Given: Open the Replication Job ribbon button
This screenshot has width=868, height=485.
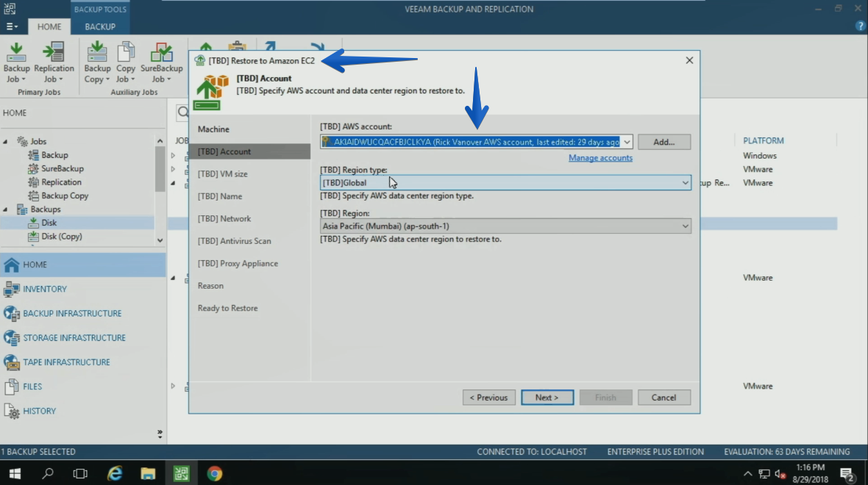Looking at the screenshot, I should (x=54, y=62).
